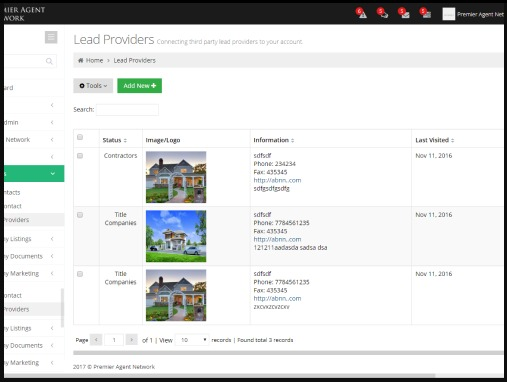Click the Lead Providers breadcrumb link
This screenshot has width=507, height=382.
134,60
